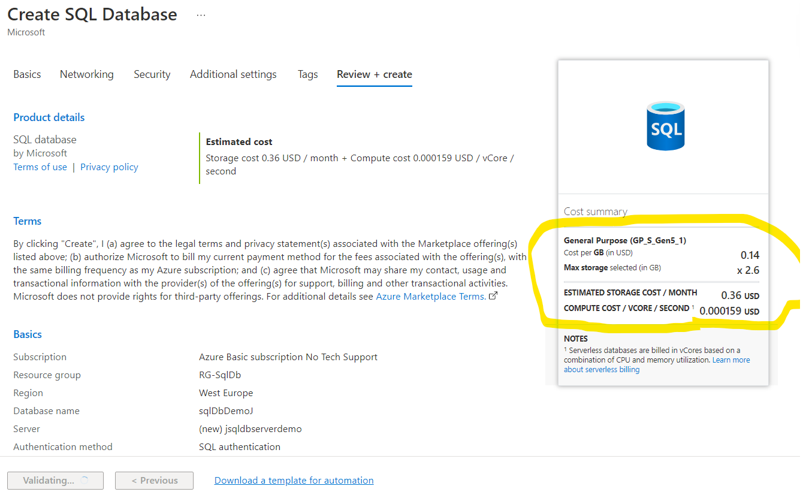The image size is (812, 504).
Task: Click the 0.000159 USD compute cost value
Action: tap(729, 311)
